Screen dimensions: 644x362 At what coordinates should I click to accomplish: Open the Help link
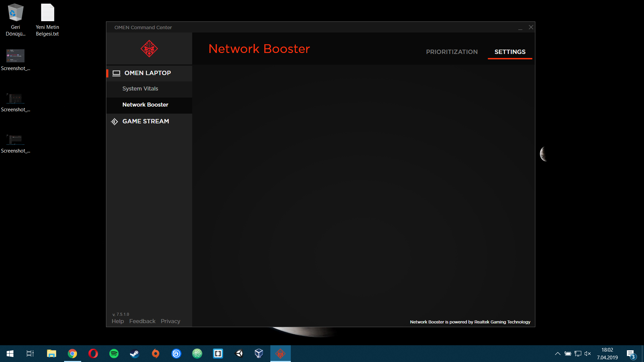(118, 321)
